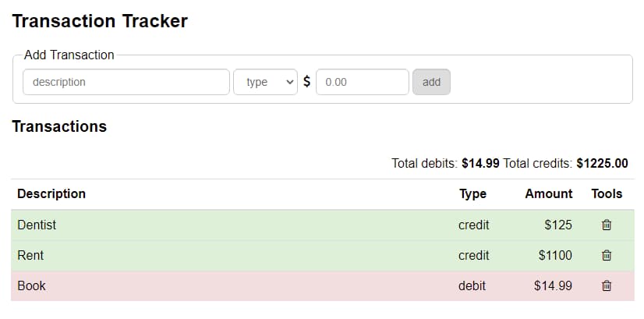Select the Book description cell
The height and width of the screenshot is (319, 644).
31,286
